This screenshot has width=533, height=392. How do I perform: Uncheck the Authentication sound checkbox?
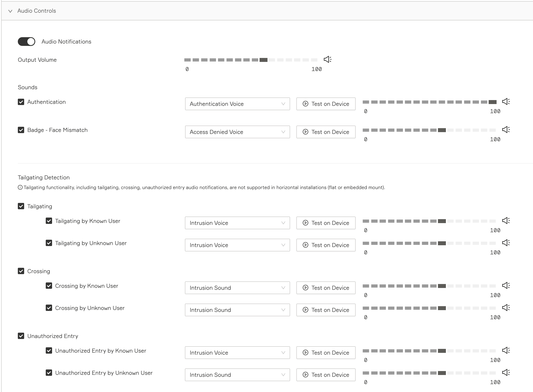coord(21,102)
